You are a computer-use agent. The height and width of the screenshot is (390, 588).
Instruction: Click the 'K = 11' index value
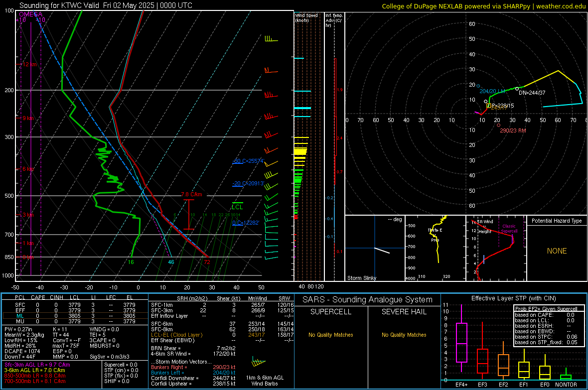60,329
